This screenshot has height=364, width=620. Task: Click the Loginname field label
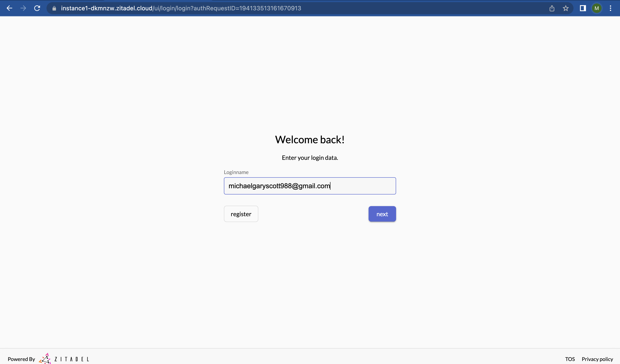[236, 172]
